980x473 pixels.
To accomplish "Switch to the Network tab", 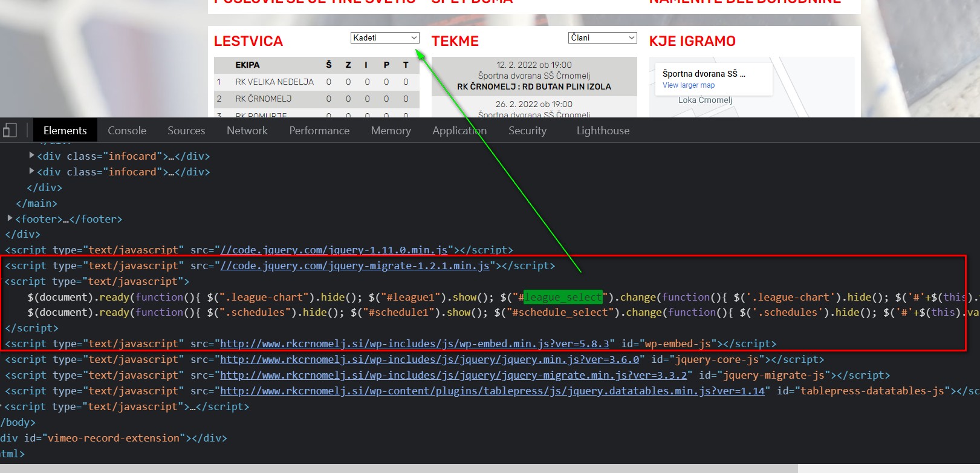I will pos(247,130).
